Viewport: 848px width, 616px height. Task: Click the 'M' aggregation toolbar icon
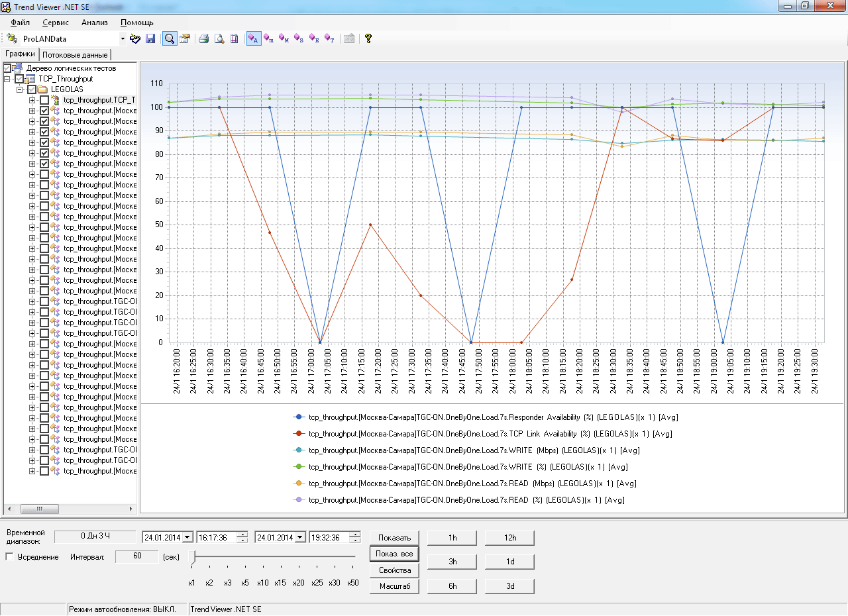[284, 39]
